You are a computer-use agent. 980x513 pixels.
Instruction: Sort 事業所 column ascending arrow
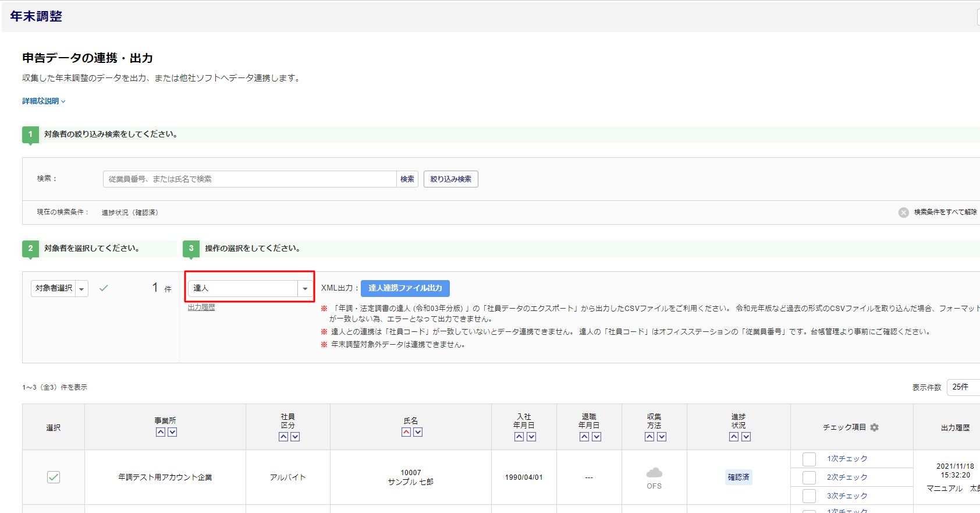coord(161,432)
